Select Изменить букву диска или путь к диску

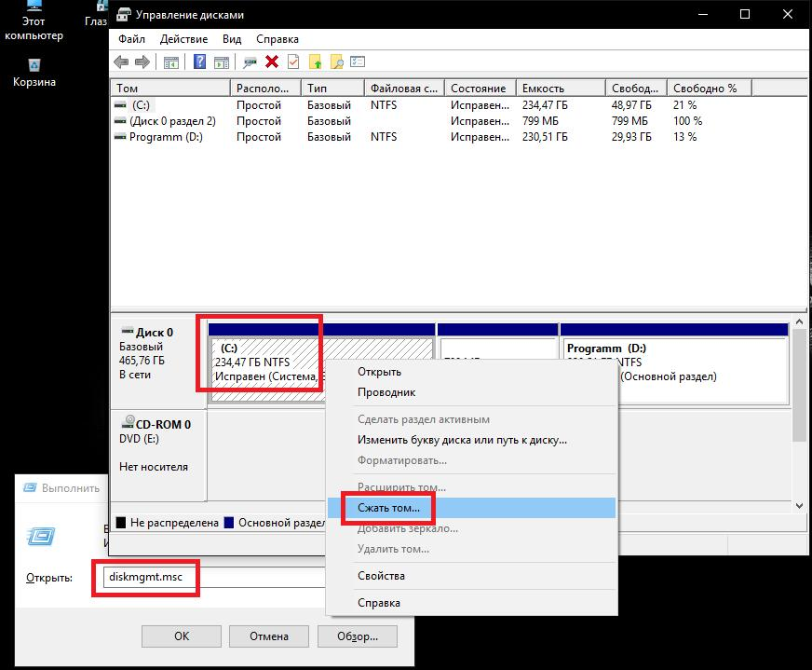point(472,440)
